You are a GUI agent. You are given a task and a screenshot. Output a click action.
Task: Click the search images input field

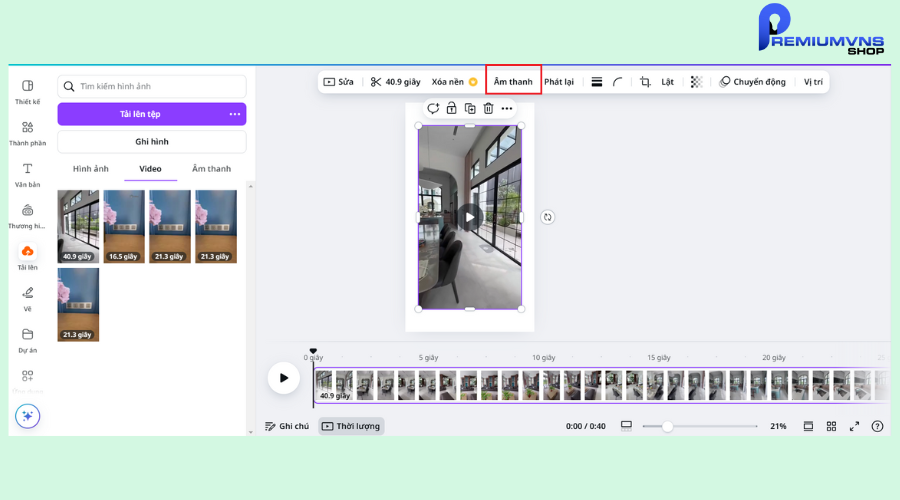coord(152,86)
